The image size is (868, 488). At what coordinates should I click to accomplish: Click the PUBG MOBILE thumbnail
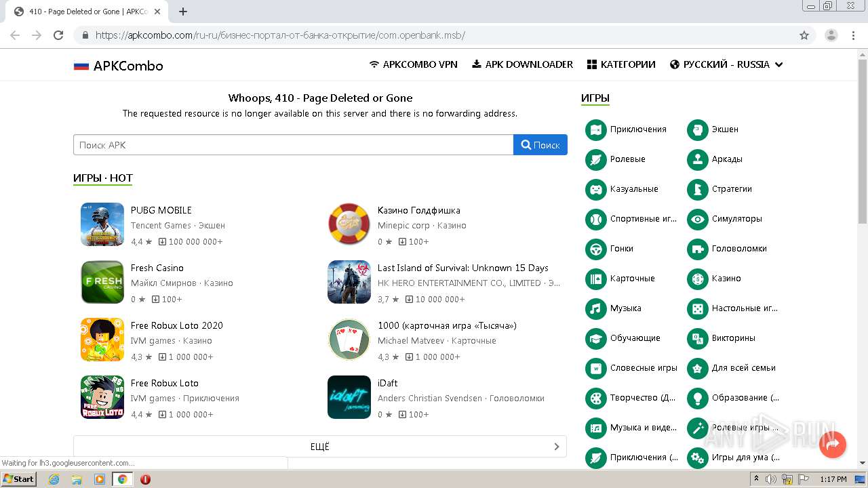(102, 224)
